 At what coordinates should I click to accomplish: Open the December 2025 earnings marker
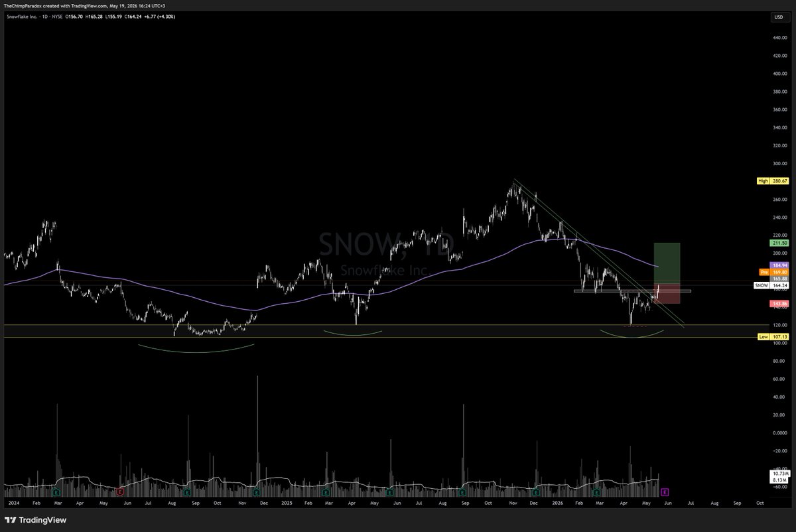pos(535,492)
